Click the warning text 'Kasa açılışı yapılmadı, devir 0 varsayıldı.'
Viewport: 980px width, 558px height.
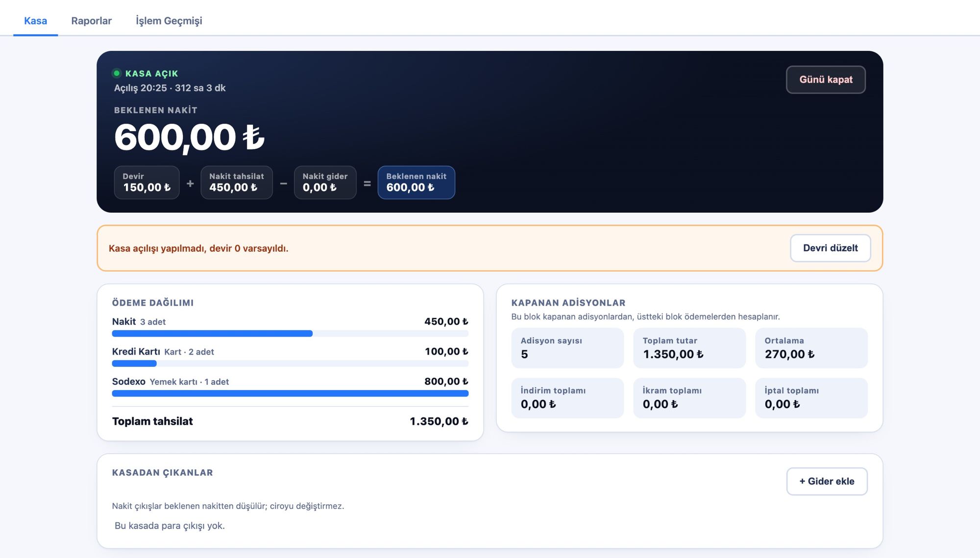pos(198,248)
